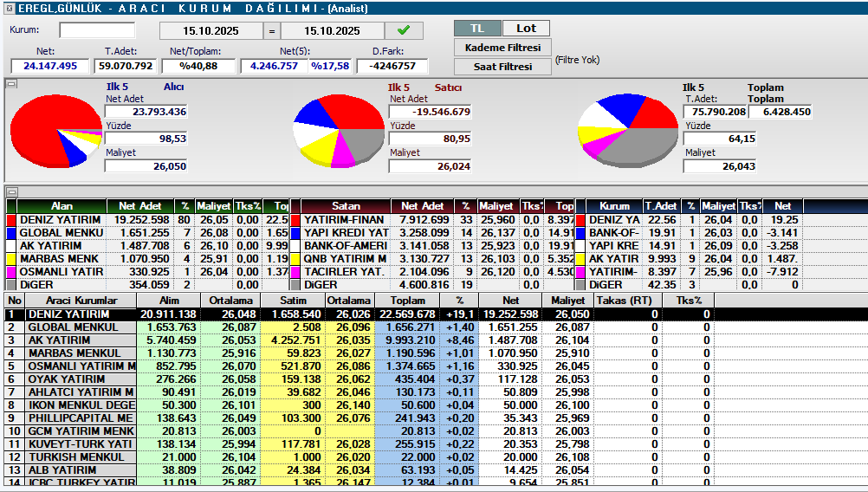
Task: Click the sellers (Satıcı) pie chart
Action: pyautogui.click(x=338, y=132)
